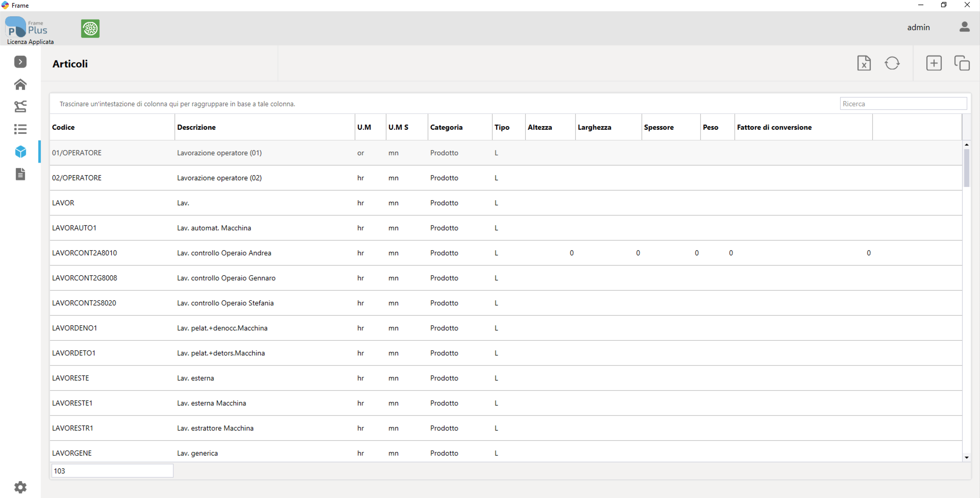Select row 02/OPERATORE
The width and height of the screenshot is (980, 498).
click(506, 178)
